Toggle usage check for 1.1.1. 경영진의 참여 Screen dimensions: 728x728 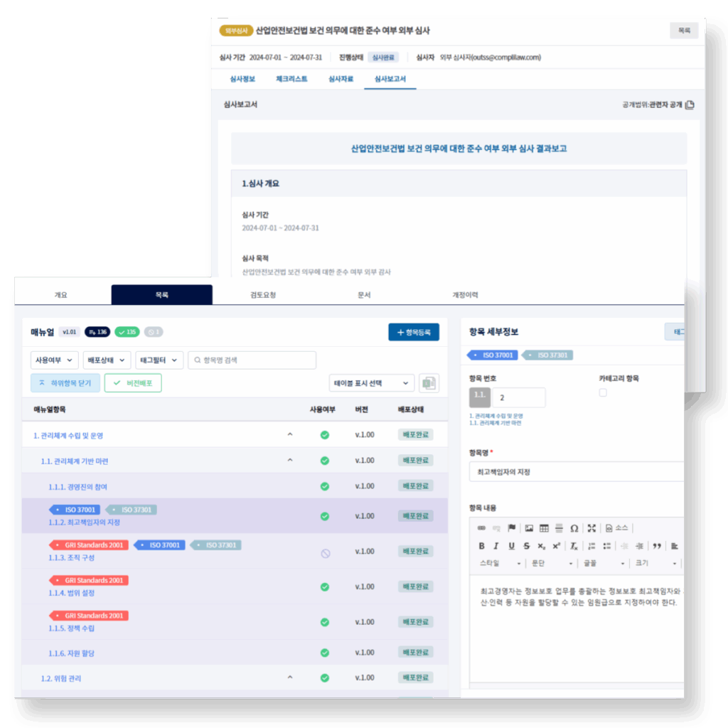pyautogui.click(x=325, y=486)
